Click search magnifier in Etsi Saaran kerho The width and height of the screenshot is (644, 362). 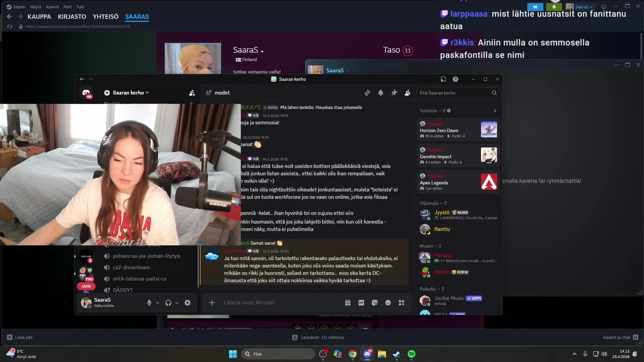[x=494, y=93]
